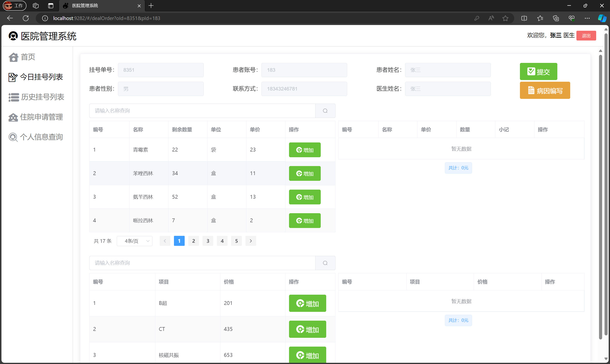Click the hospital system logo icon

[x=13, y=36]
